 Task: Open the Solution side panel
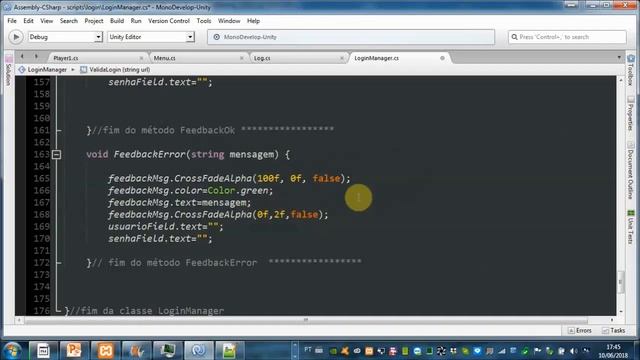(x=8, y=70)
